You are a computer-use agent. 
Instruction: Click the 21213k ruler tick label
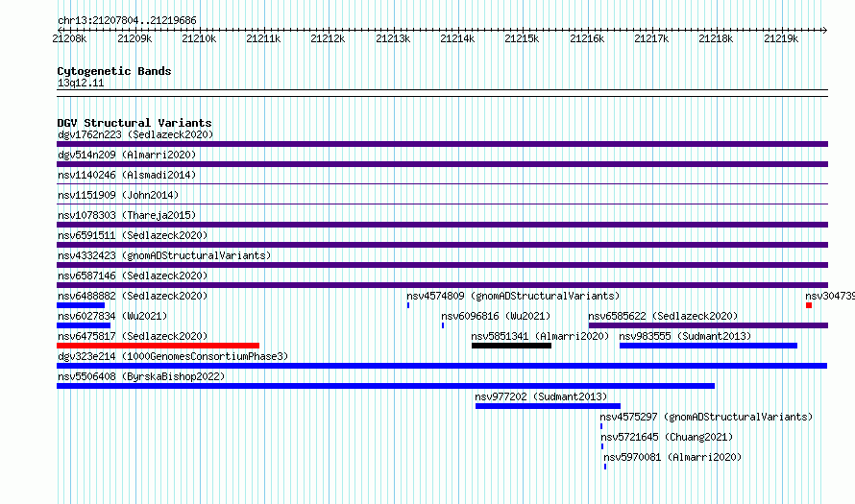(x=393, y=38)
